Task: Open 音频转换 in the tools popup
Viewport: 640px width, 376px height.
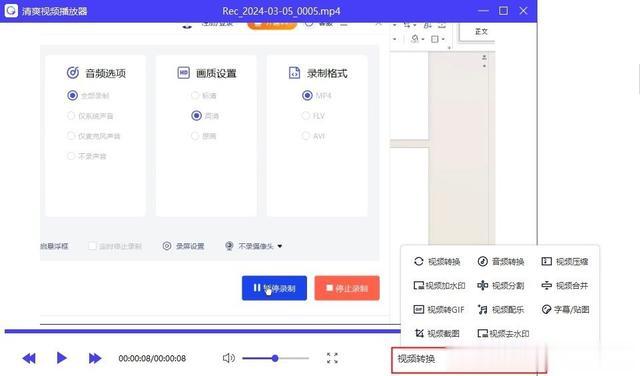Action: coord(501,262)
